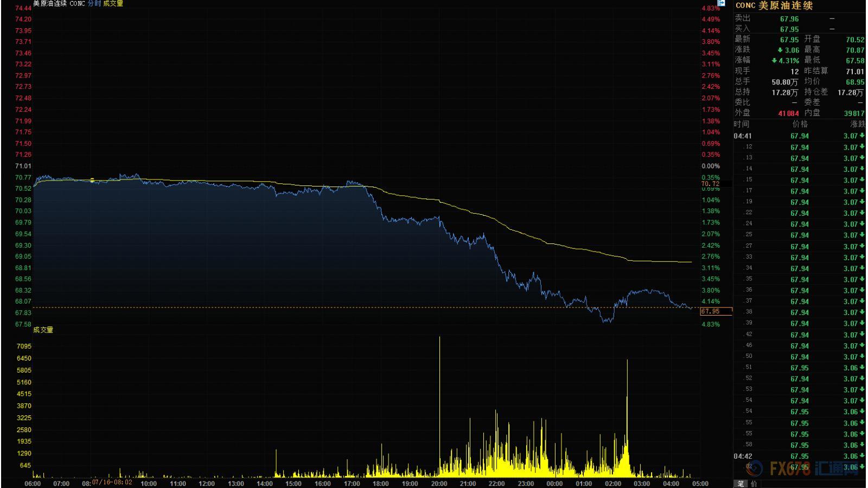The image size is (868, 488).
Task: Click the 成交量 label of the volume pane
Action: (x=43, y=330)
